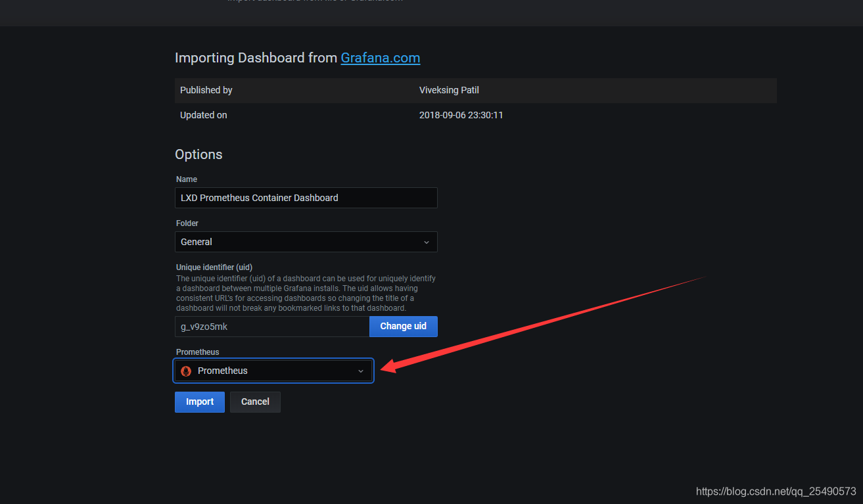Screen dimensions: 863x504
Task: Click the dashboard Name input field
Action: pos(306,198)
